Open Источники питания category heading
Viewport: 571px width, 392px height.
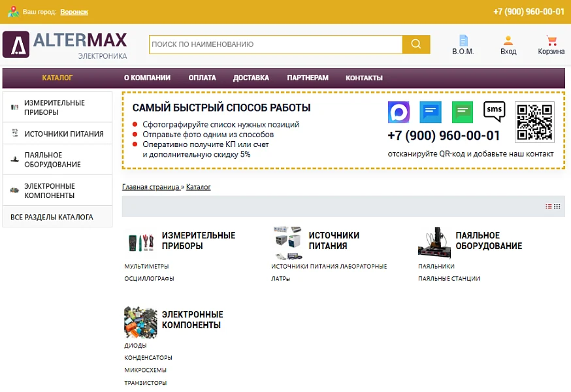(334, 240)
